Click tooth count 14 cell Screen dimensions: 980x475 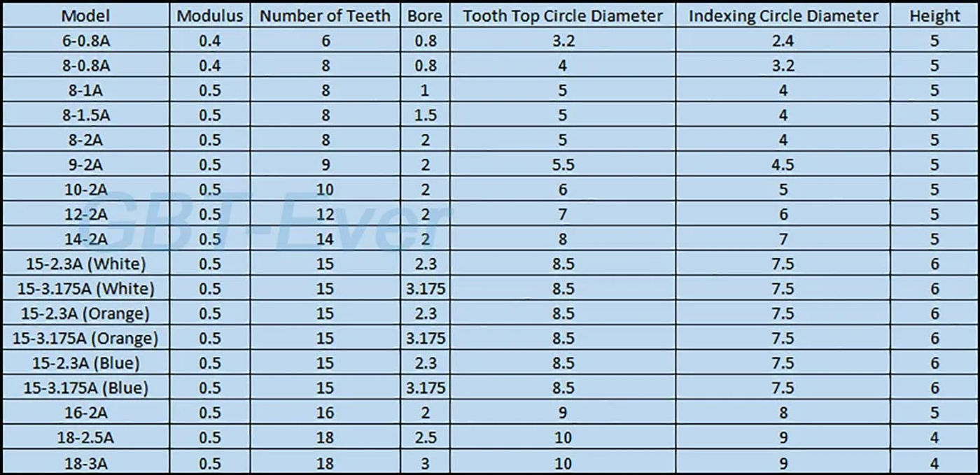325,239
